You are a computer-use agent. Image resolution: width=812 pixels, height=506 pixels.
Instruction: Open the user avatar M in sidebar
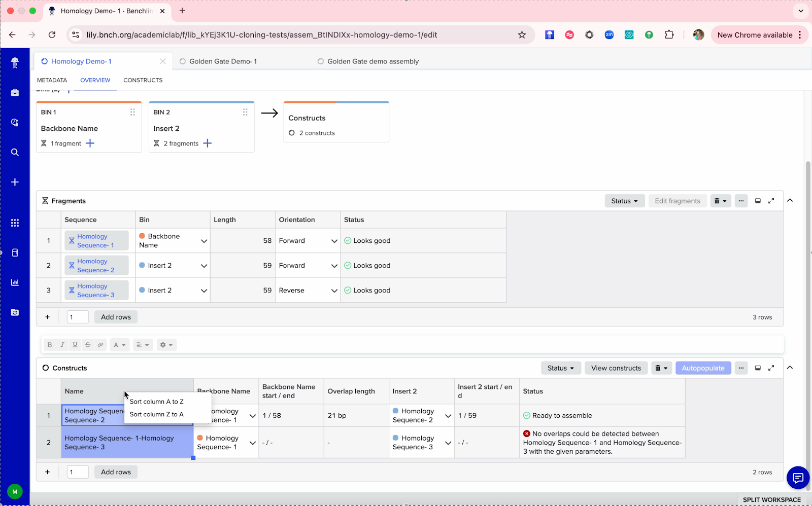pos(15,491)
